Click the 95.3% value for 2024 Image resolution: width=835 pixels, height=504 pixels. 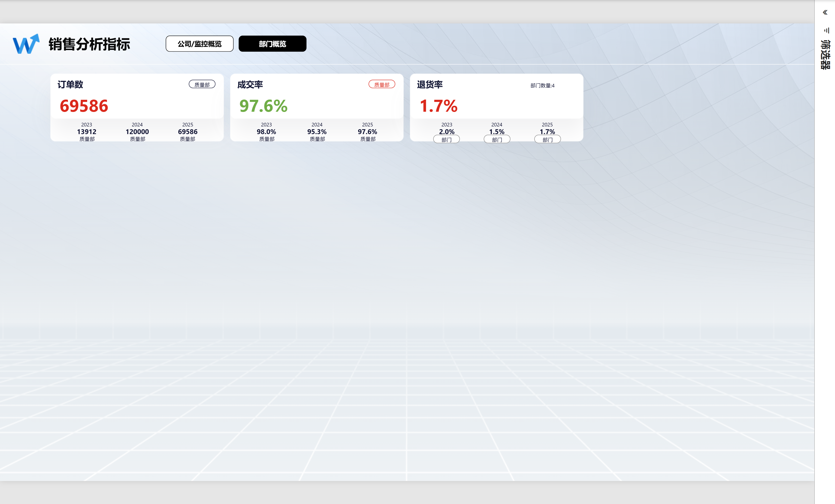click(317, 131)
